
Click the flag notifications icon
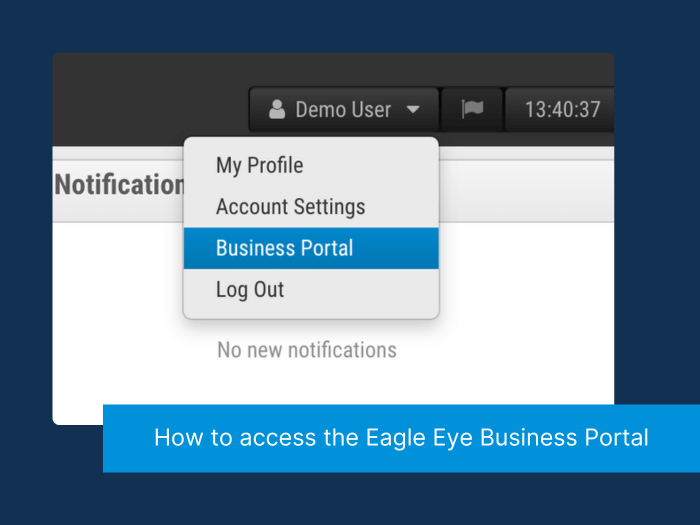472,109
